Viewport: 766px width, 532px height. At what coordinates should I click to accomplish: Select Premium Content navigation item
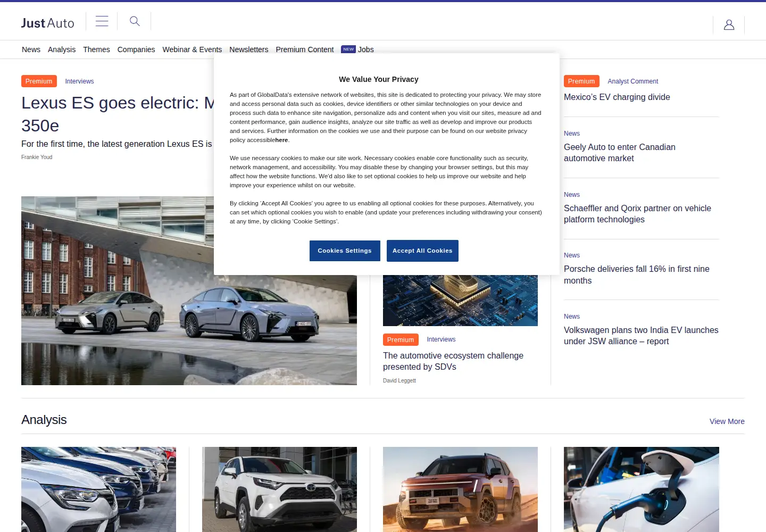(x=305, y=49)
